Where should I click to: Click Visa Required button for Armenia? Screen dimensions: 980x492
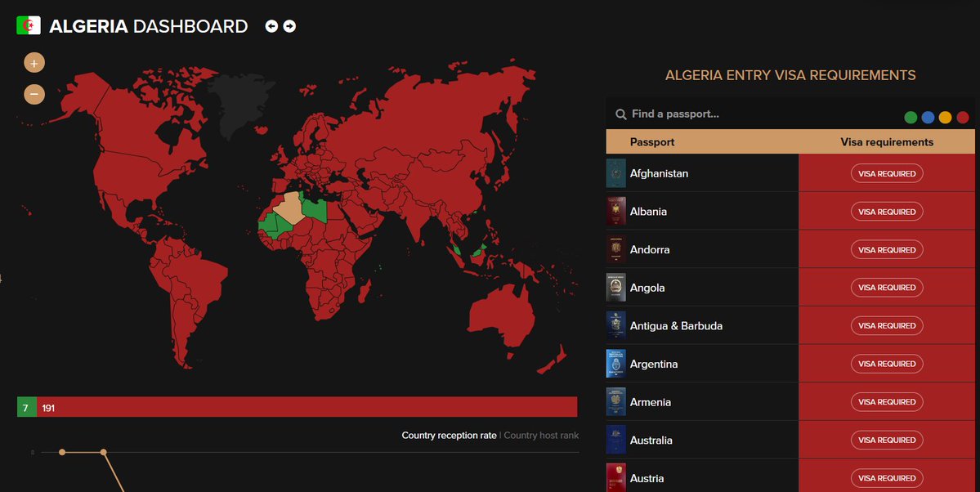tap(887, 402)
